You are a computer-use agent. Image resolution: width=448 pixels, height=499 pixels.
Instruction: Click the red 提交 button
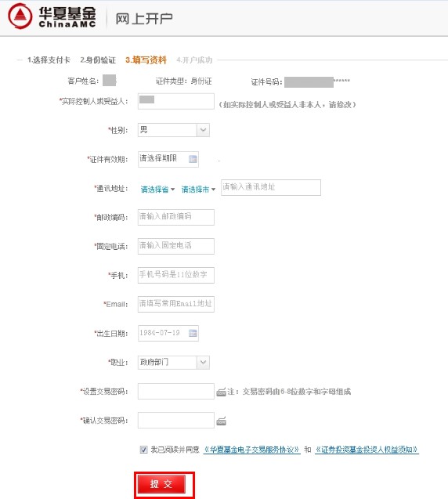click(161, 484)
